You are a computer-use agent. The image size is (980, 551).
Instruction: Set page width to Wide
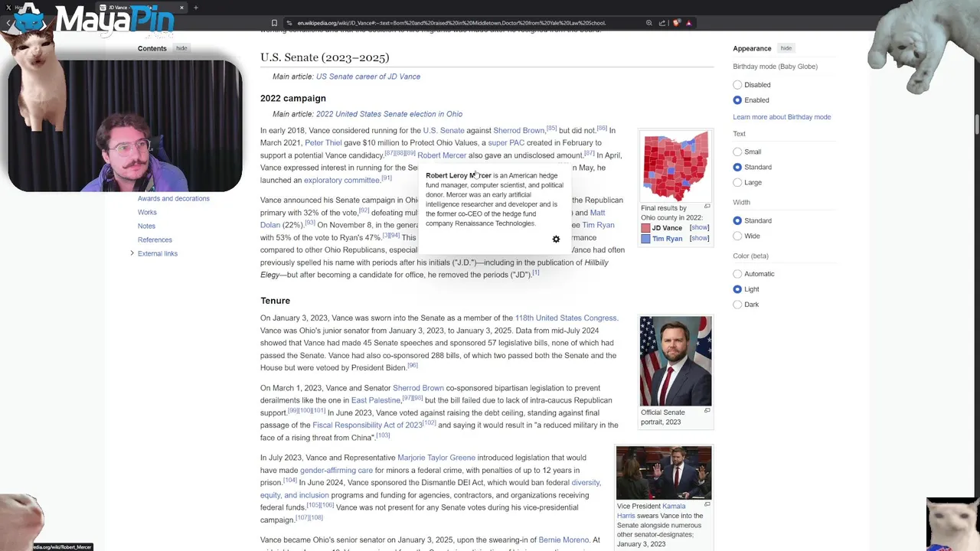coord(737,236)
